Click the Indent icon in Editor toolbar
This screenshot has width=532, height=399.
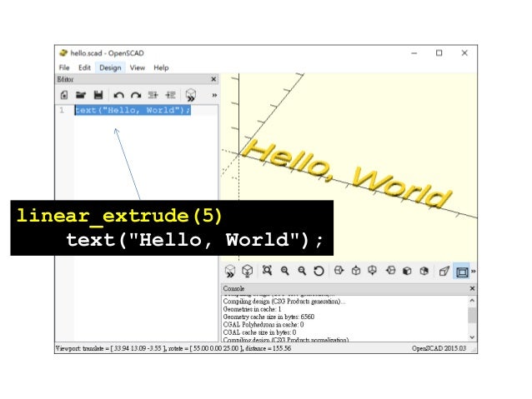pyautogui.click(x=170, y=95)
